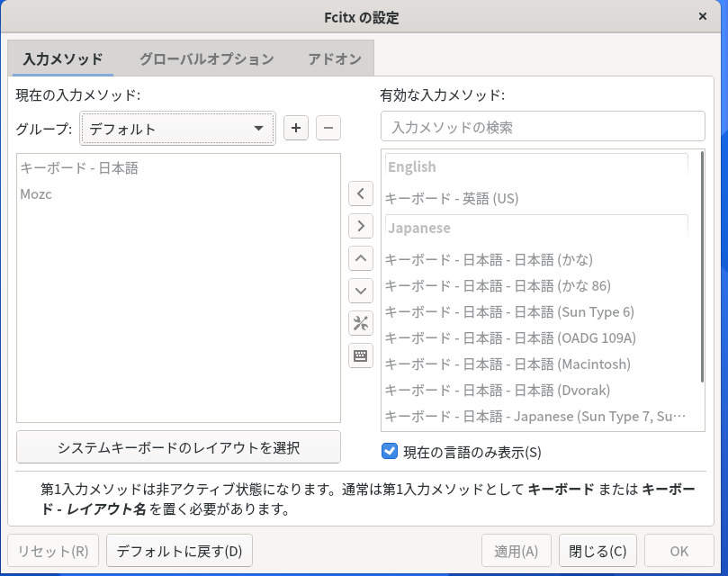Click システムキーボードのレイアウトを選択 button
Screen dimensions: 728x576
[x=178, y=447]
